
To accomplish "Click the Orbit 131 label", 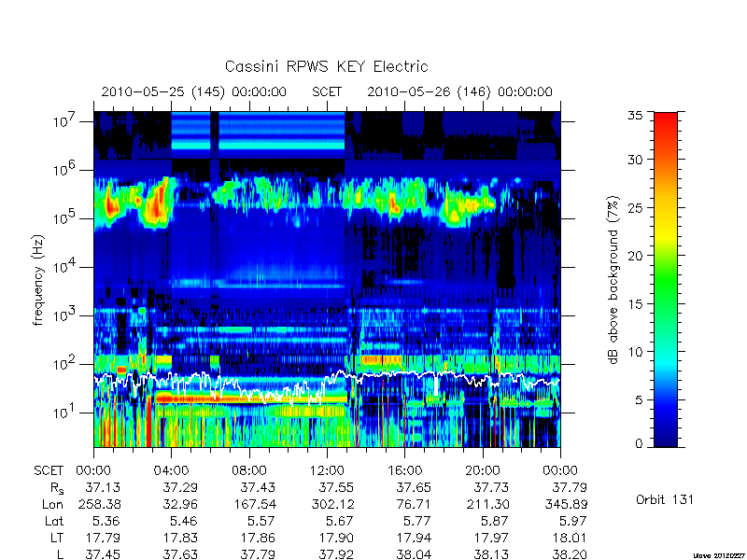I will pos(665,499).
